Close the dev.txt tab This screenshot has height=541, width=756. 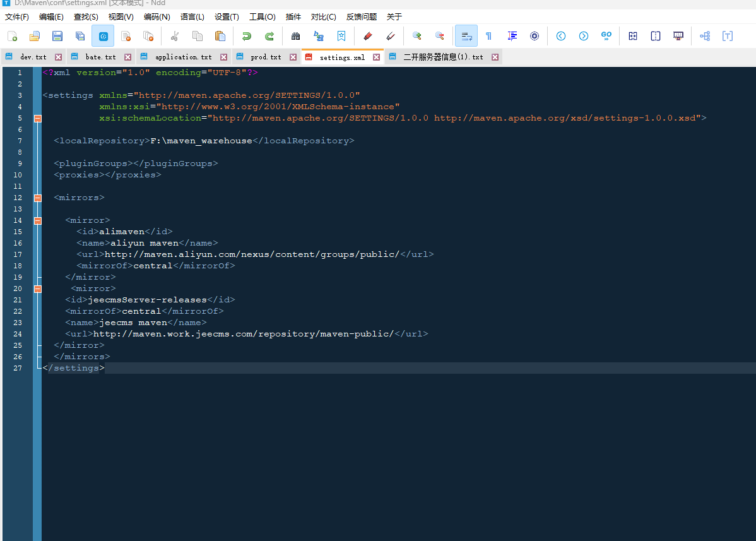(x=59, y=57)
